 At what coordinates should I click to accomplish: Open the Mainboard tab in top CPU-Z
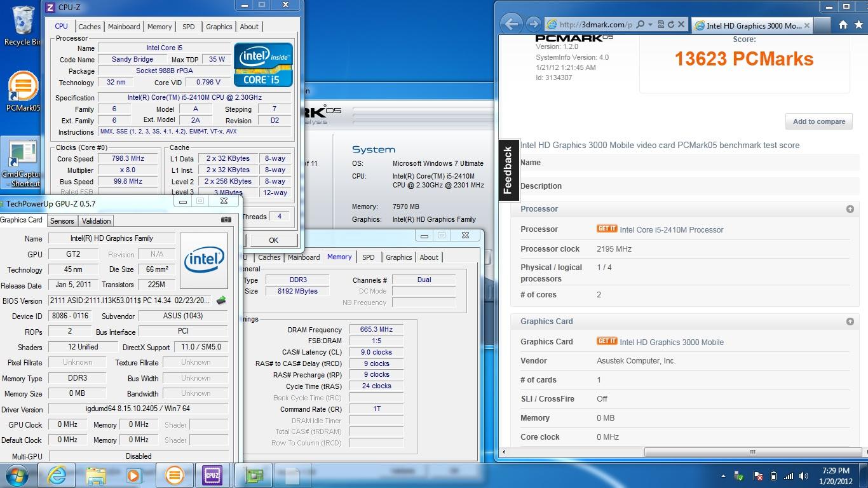[x=124, y=27]
